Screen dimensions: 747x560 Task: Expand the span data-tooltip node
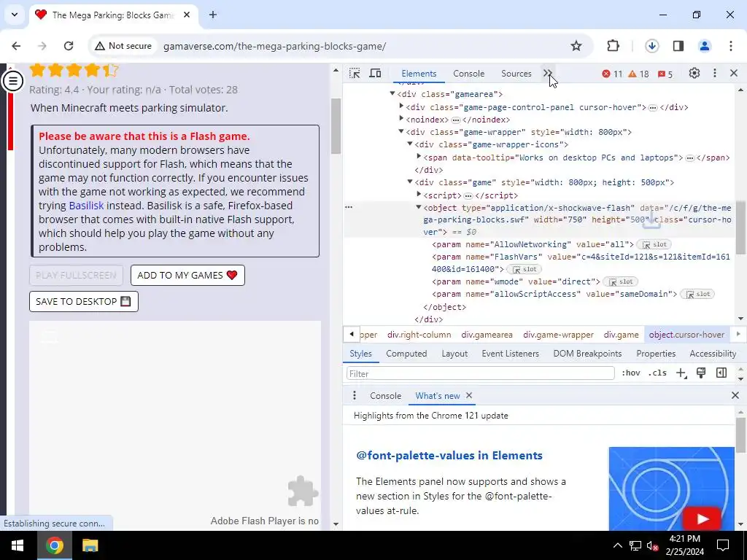pyautogui.click(x=419, y=157)
